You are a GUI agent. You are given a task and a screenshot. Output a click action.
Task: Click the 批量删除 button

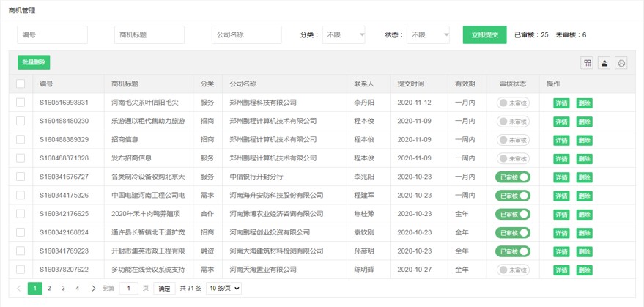click(x=34, y=62)
